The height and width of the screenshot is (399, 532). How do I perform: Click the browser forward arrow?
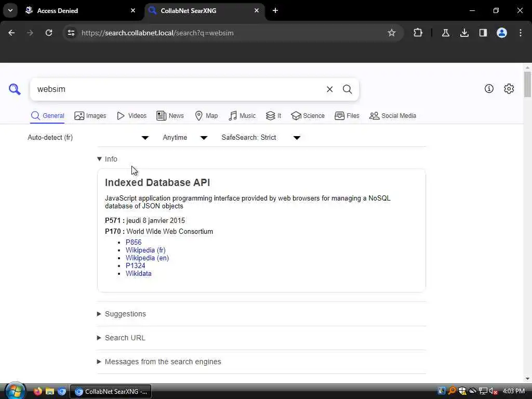[30, 33]
